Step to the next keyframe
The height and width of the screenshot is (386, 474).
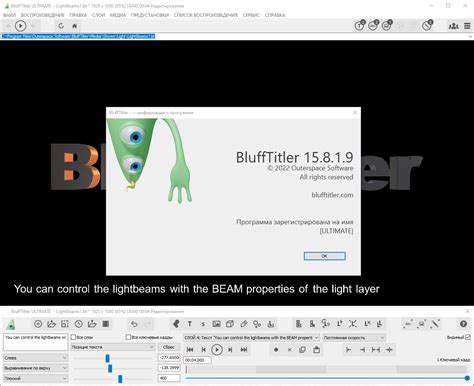(x=230, y=350)
